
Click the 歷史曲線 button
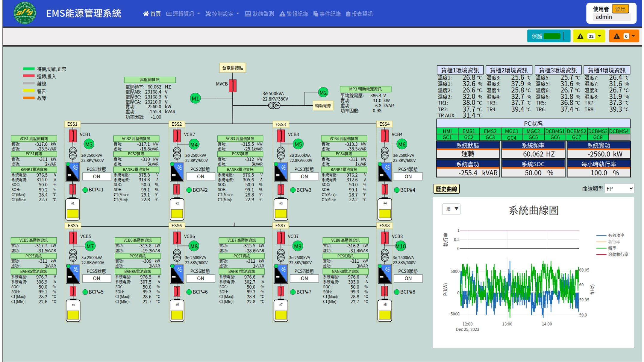point(446,189)
